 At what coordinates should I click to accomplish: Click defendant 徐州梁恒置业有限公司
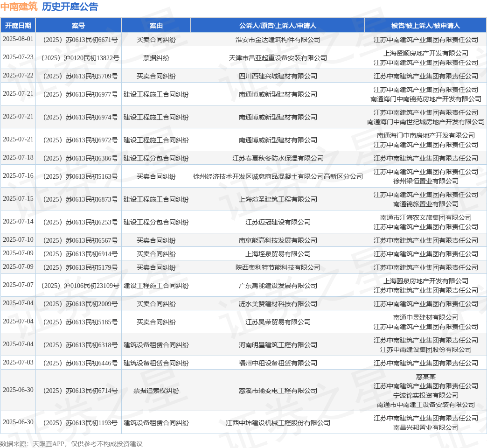click(425, 181)
